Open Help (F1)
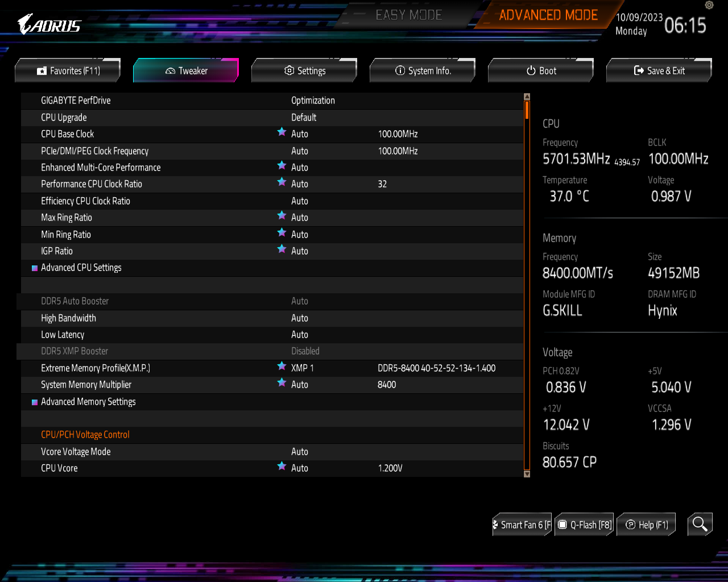The width and height of the screenshot is (728, 582). point(647,525)
